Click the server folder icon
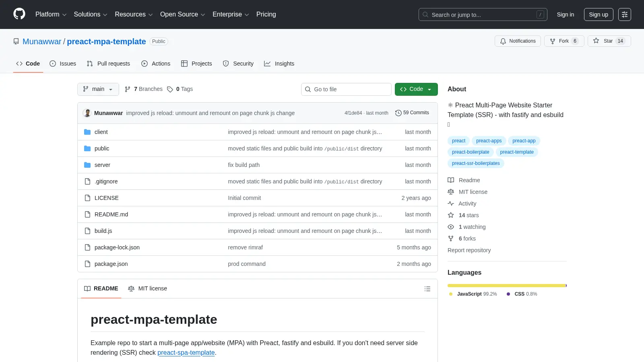This screenshot has width=644, height=362. [87, 165]
